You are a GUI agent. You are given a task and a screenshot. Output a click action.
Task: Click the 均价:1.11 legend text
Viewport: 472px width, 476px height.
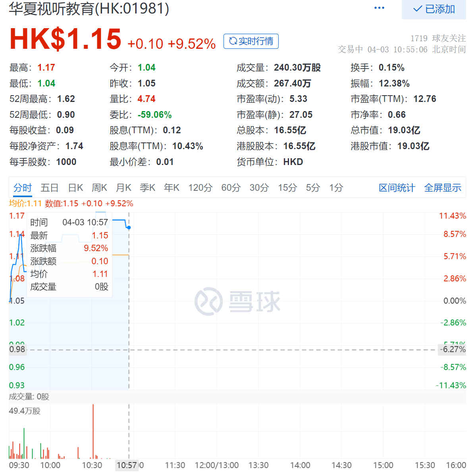click(x=25, y=203)
